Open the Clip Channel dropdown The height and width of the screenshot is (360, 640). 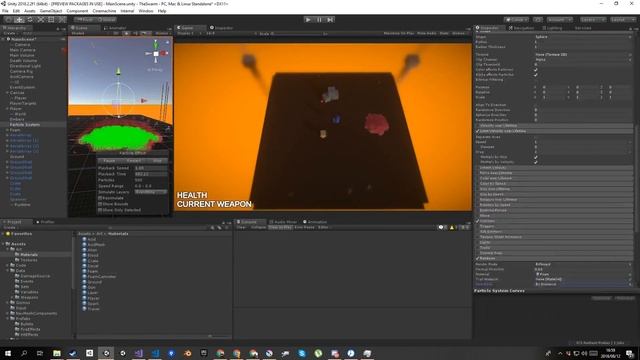(583, 60)
